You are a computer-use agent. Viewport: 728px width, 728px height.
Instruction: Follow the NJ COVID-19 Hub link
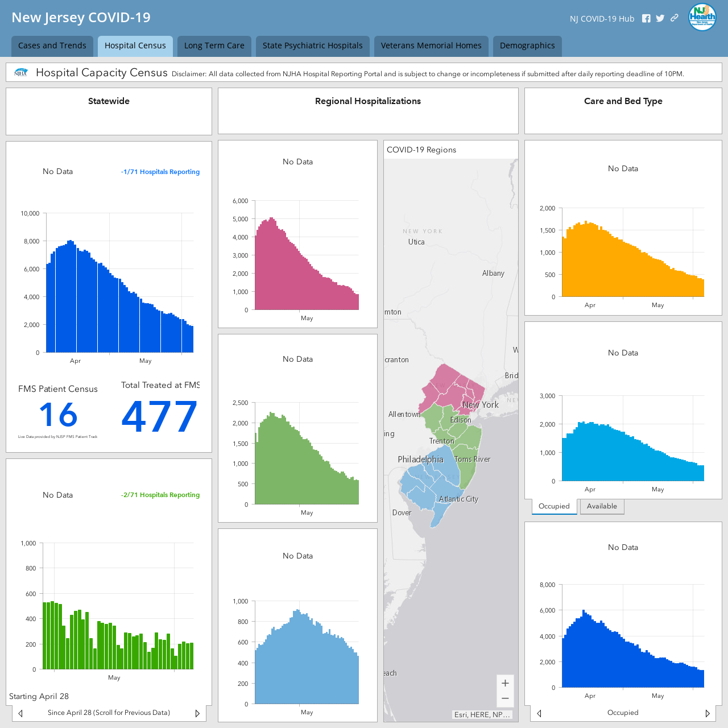click(602, 19)
